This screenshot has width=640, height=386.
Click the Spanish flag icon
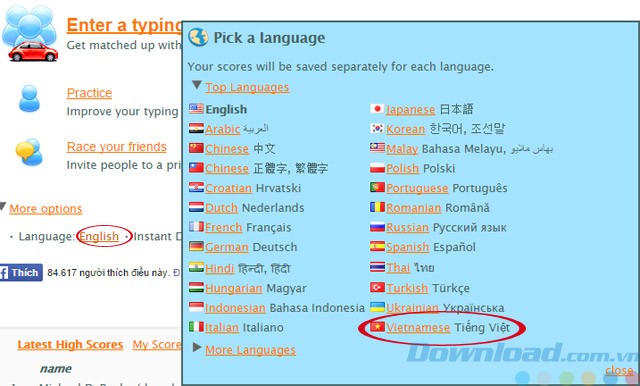(378, 246)
